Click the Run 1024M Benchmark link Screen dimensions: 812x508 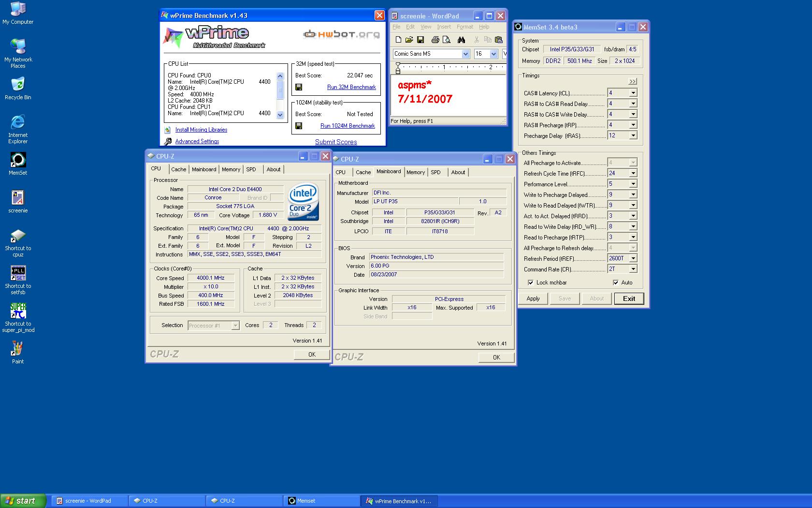pos(348,126)
